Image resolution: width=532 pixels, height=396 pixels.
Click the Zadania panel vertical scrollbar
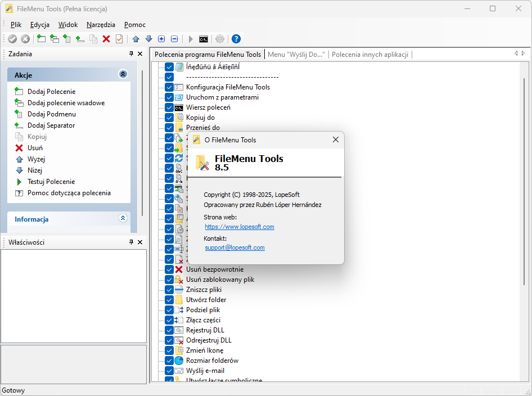tap(142, 142)
